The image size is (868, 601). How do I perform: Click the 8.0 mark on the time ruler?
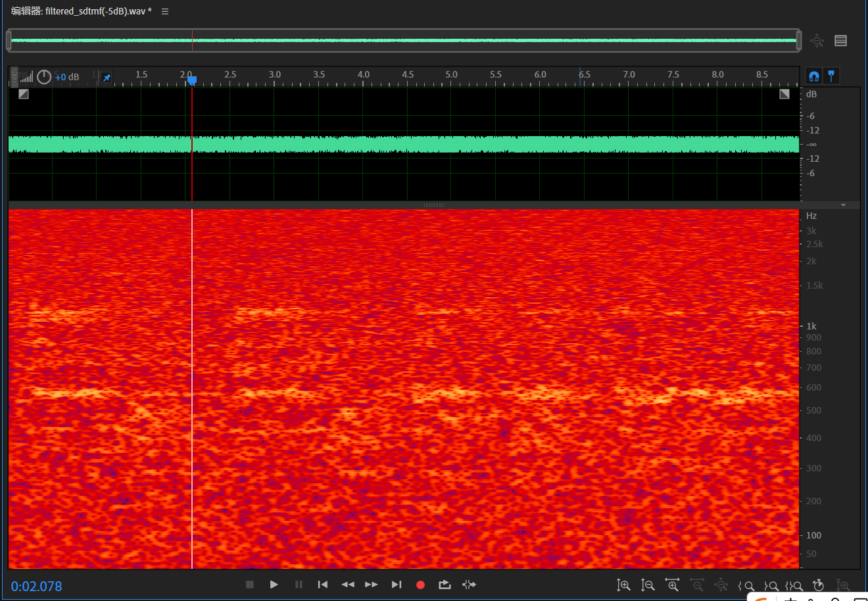pyautogui.click(x=717, y=74)
